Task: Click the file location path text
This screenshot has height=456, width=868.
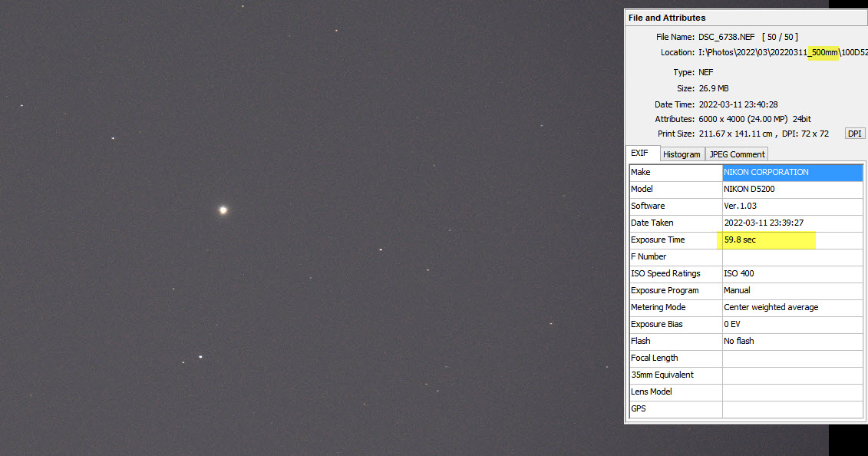Action: 783,52
